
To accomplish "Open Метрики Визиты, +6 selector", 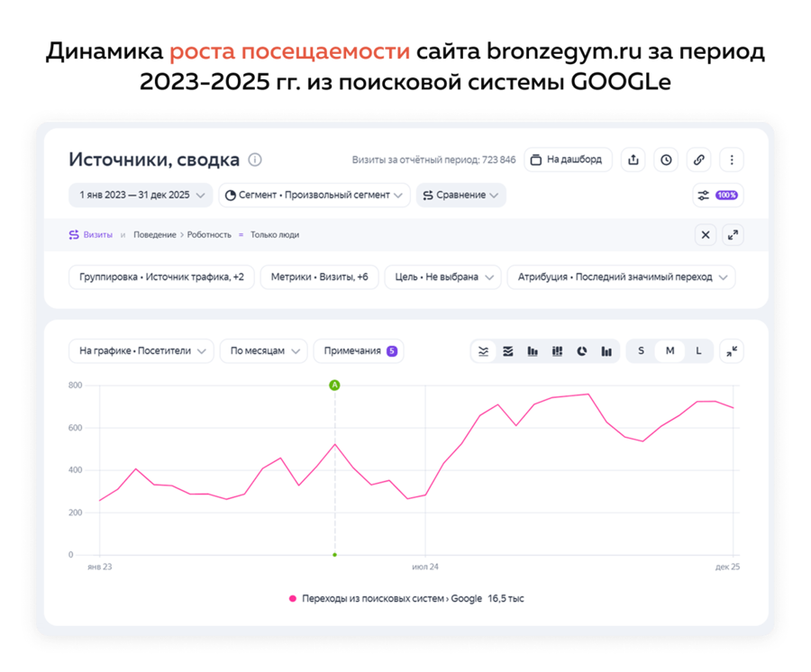I will 320,277.
